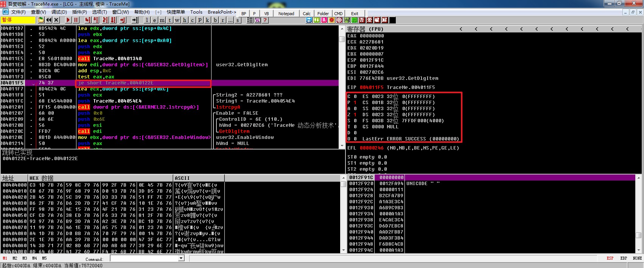Open run trace with the '...' icon

click(x=230, y=20)
